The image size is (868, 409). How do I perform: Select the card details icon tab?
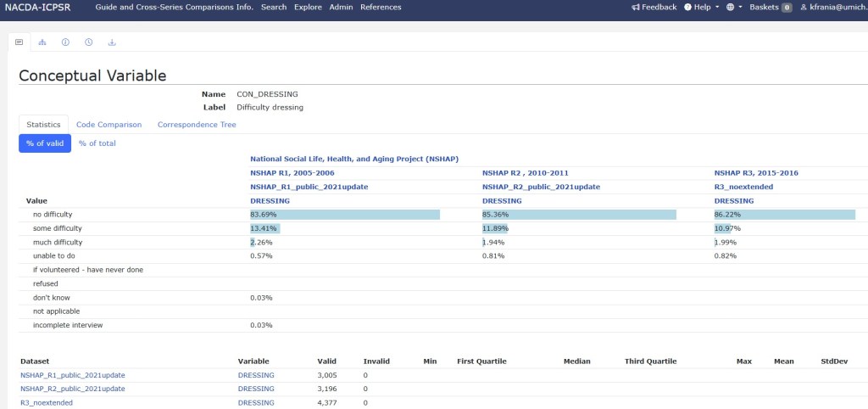(19, 42)
